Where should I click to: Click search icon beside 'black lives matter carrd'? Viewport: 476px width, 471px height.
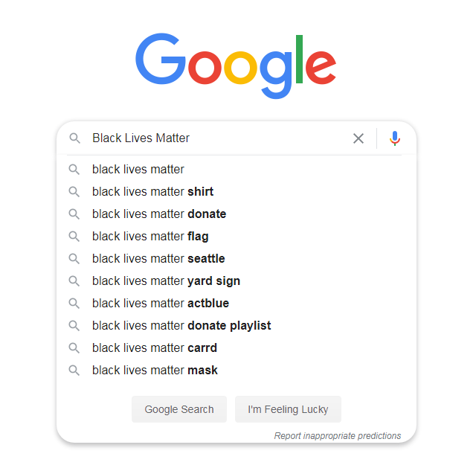click(x=74, y=348)
